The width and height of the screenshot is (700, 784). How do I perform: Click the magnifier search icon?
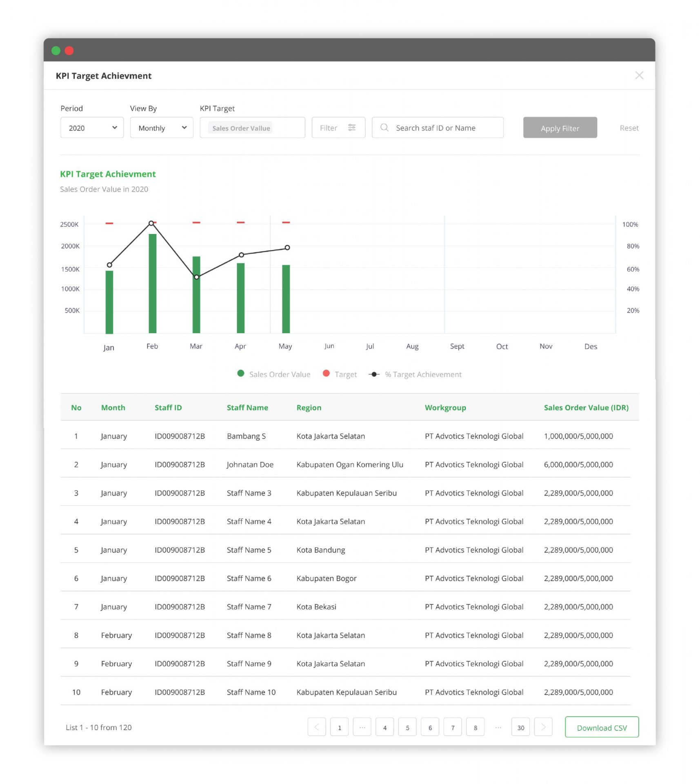384,128
